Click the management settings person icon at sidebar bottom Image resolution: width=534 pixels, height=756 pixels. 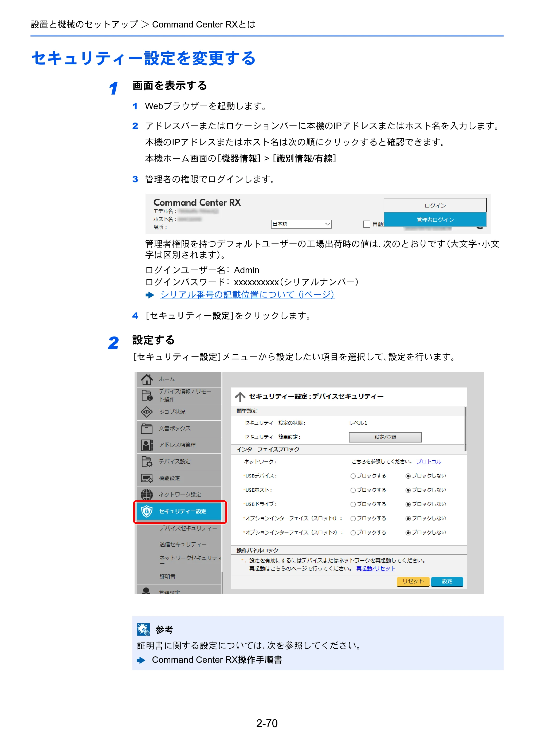click(147, 590)
